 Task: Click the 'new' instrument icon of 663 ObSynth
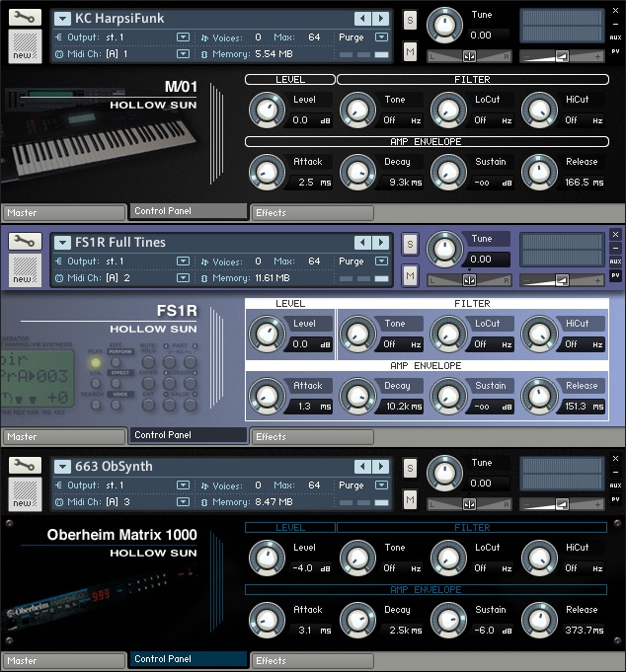(x=25, y=494)
